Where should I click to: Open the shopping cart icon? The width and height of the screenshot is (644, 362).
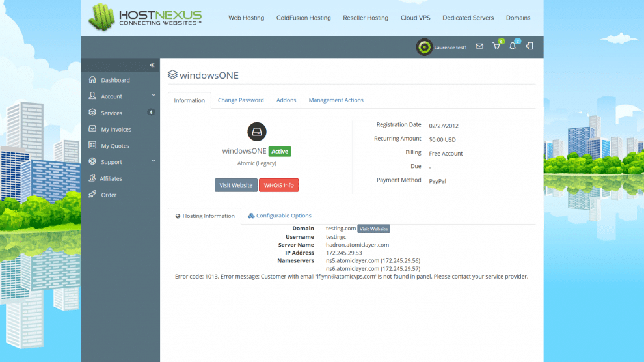coord(496,46)
